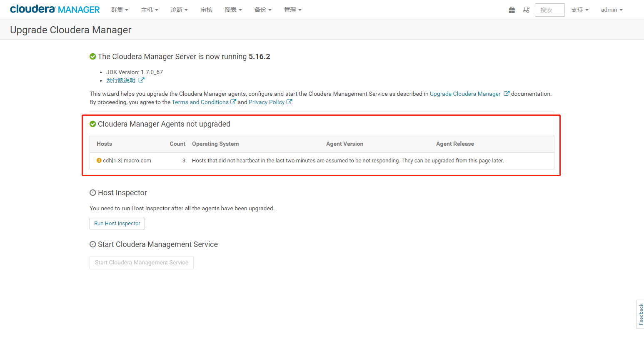The width and height of the screenshot is (644, 361).
Task: Click the JDK Version: 1.7.0_67 text
Action: (x=135, y=72)
